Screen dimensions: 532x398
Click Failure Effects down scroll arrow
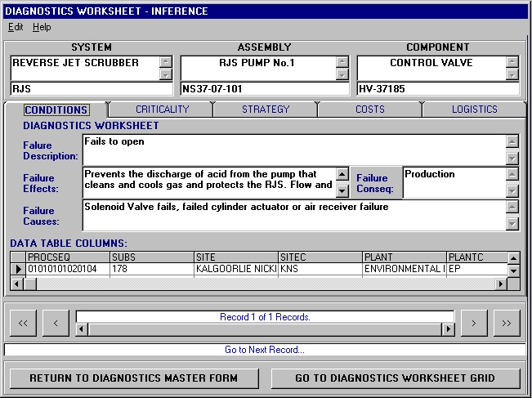342,191
